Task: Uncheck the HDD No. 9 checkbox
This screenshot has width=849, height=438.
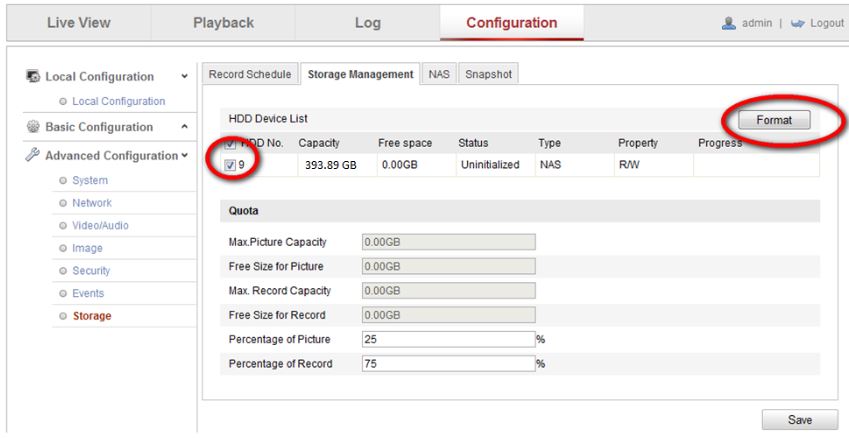Action: (230, 165)
